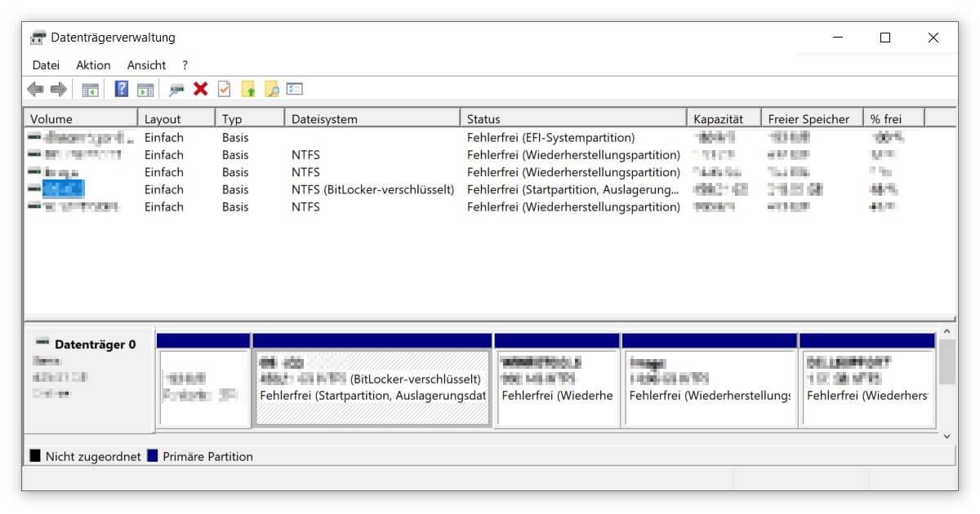Click the red X delete toolbar icon

point(201,89)
